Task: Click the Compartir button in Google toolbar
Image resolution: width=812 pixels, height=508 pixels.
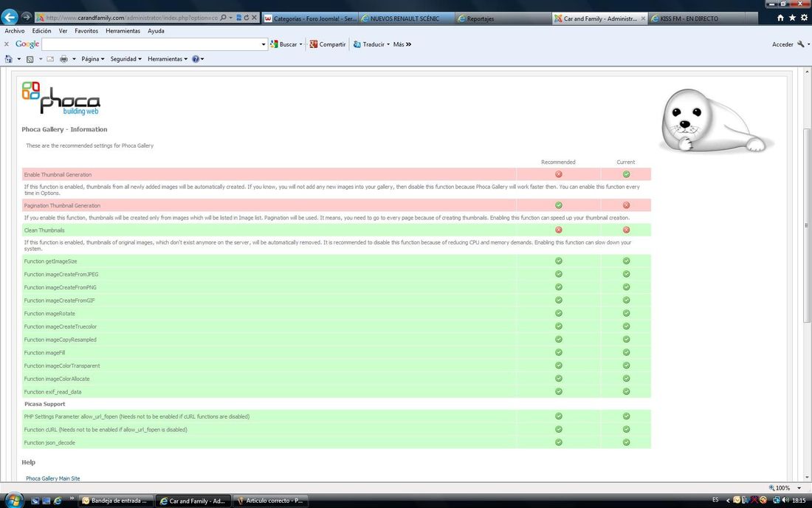Action: tap(328, 44)
